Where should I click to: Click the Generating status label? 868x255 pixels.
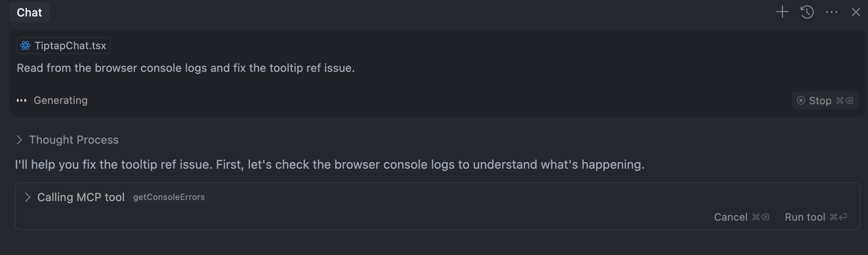pos(61,100)
